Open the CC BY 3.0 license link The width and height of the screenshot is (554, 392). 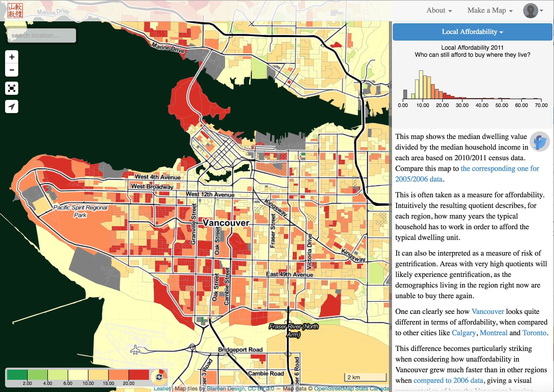pos(261,388)
